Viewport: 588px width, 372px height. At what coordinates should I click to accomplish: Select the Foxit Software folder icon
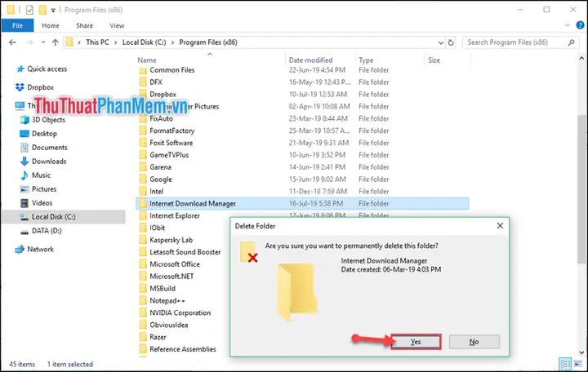point(142,143)
